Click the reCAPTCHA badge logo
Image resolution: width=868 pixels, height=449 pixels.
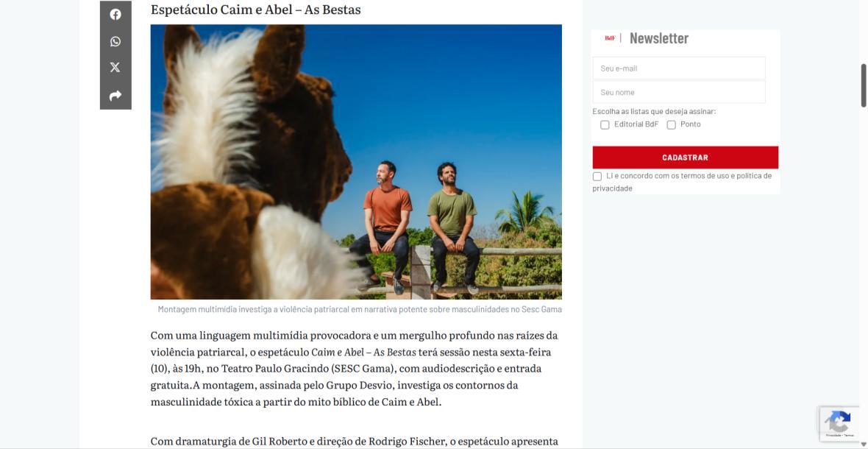click(839, 421)
